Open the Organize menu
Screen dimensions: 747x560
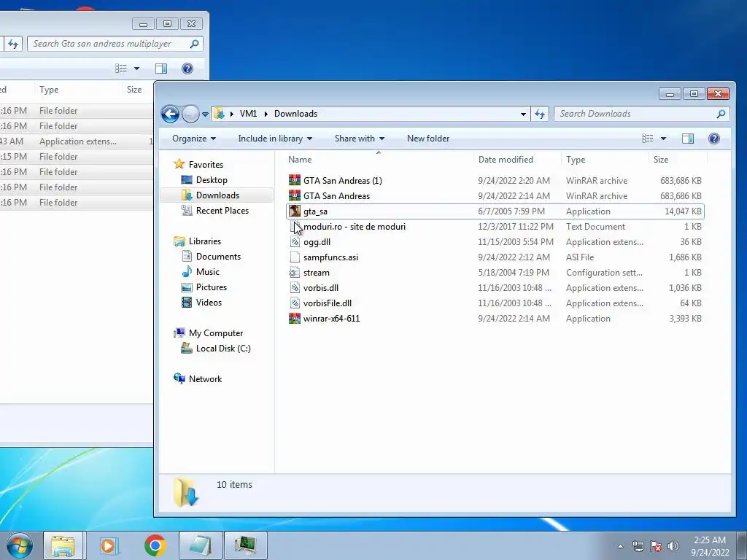(194, 139)
